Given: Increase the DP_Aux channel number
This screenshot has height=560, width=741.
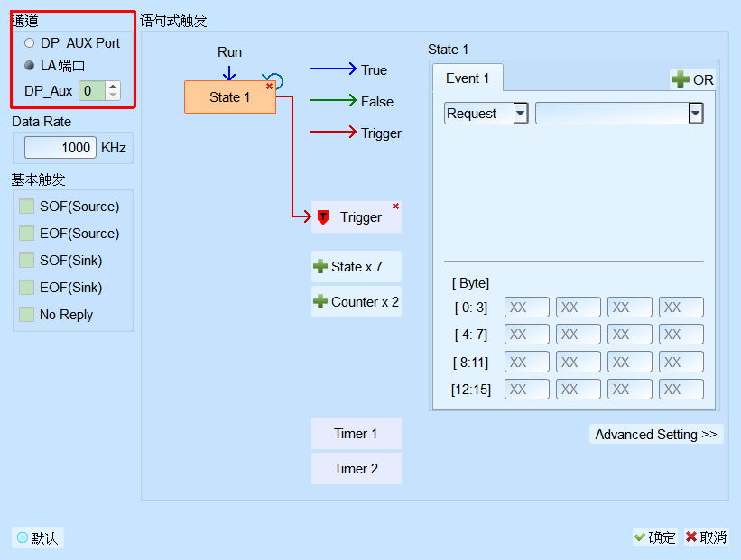Looking at the screenshot, I should (113, 87).
